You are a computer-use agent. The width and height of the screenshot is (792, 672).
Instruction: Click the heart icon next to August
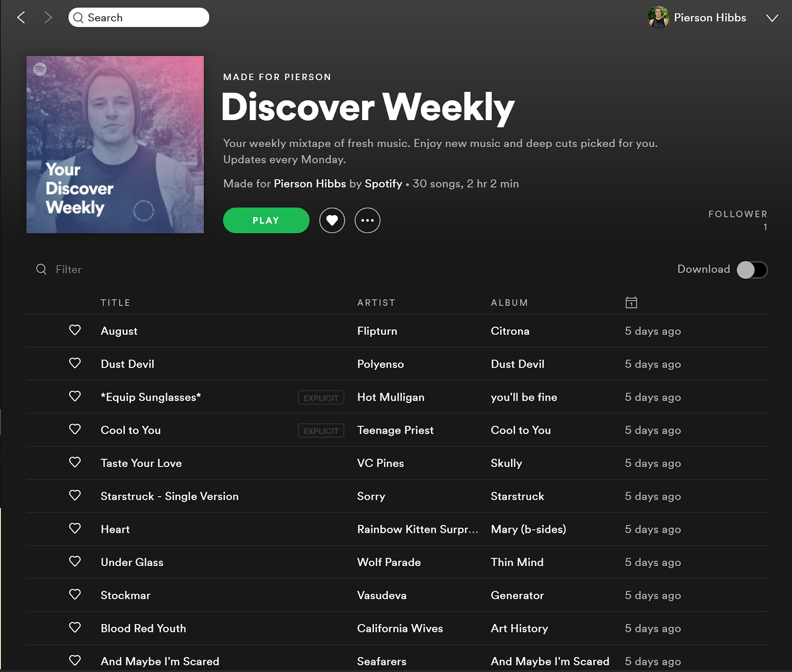75,330
